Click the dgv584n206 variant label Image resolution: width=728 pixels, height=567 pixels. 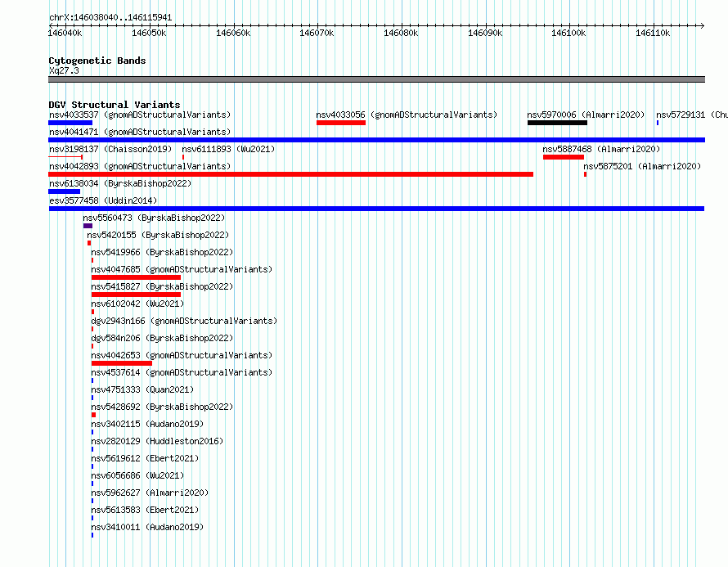(x=162, y=338)
